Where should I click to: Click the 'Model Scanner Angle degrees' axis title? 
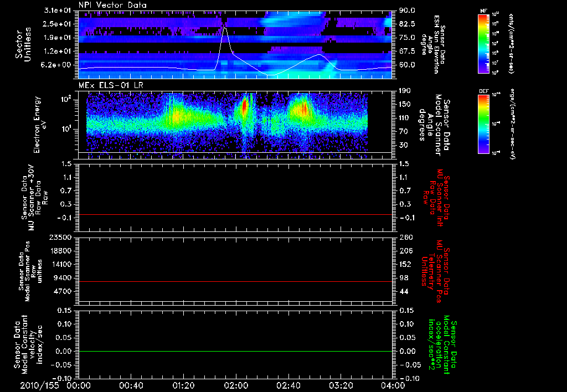pyautogui.click(x=434, y=125)
